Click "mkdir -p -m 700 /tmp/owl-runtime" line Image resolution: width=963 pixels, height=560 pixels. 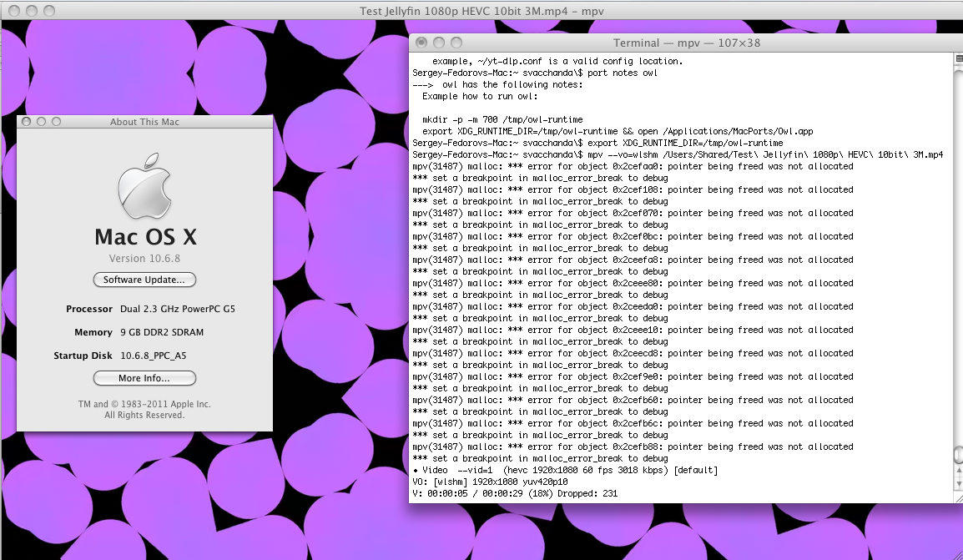[502, 119]
